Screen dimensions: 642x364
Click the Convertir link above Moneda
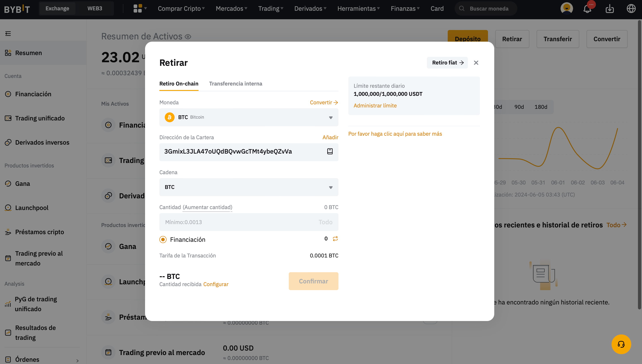coord(324,103)
